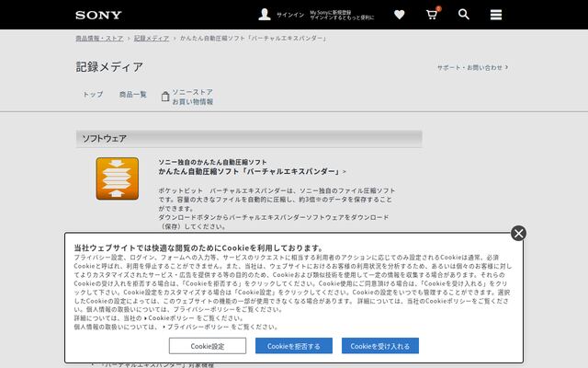Image resolution: width=588 pixels, height=368 pixels.
Task: Open the favorites heart icon
Action: 400,15
